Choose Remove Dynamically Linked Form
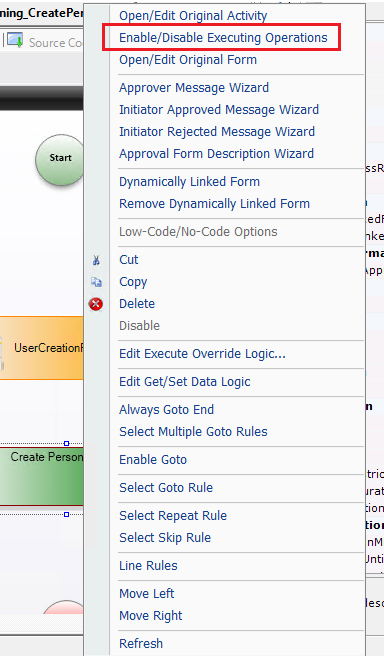This screenshot has height=656, width=384. [x=214, y=204]
